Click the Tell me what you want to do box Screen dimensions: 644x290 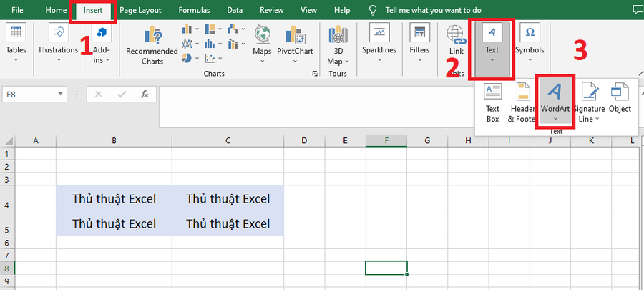click(434, 10)
